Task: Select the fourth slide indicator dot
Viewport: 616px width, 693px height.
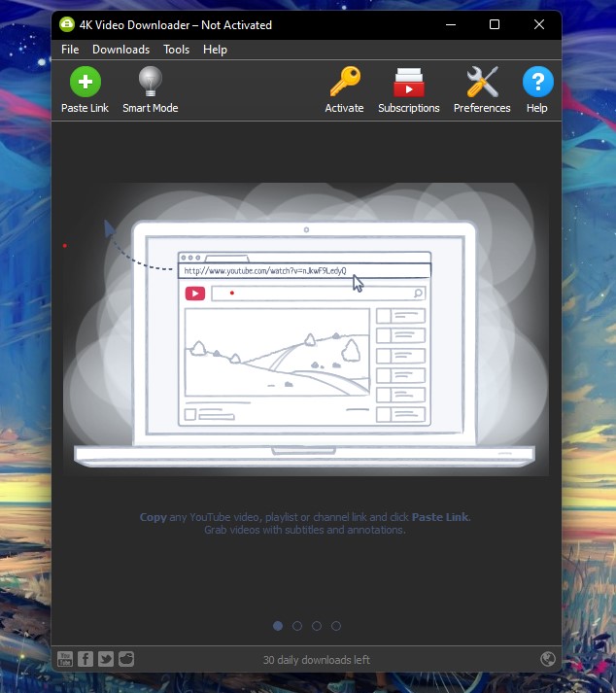Action: point(336,626)
